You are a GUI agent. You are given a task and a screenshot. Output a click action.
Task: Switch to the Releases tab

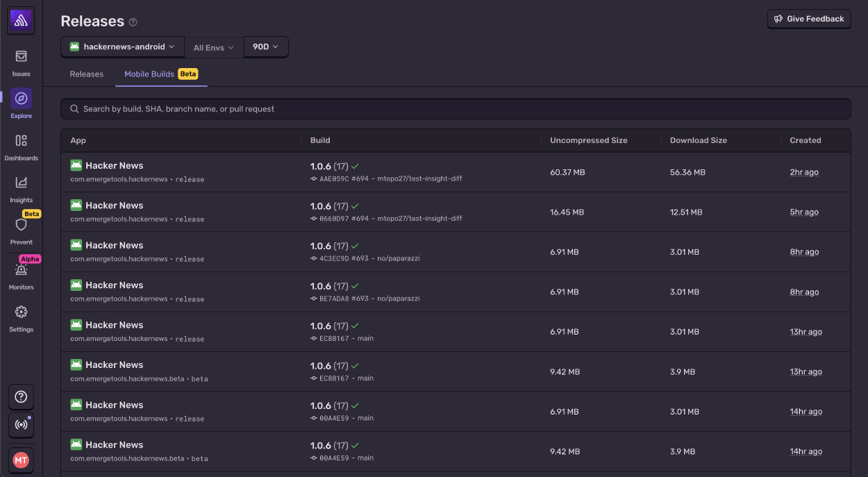[86, 74]
